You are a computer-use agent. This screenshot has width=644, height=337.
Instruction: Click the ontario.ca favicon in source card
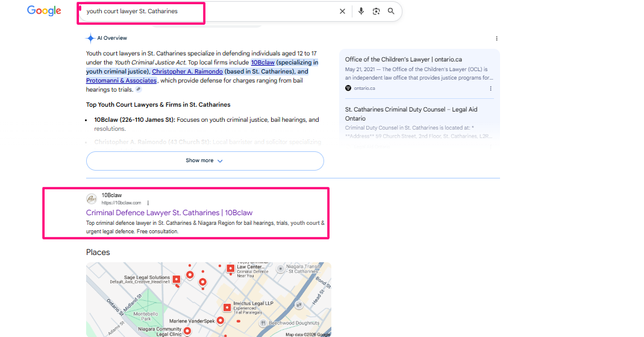click(348, 88)
